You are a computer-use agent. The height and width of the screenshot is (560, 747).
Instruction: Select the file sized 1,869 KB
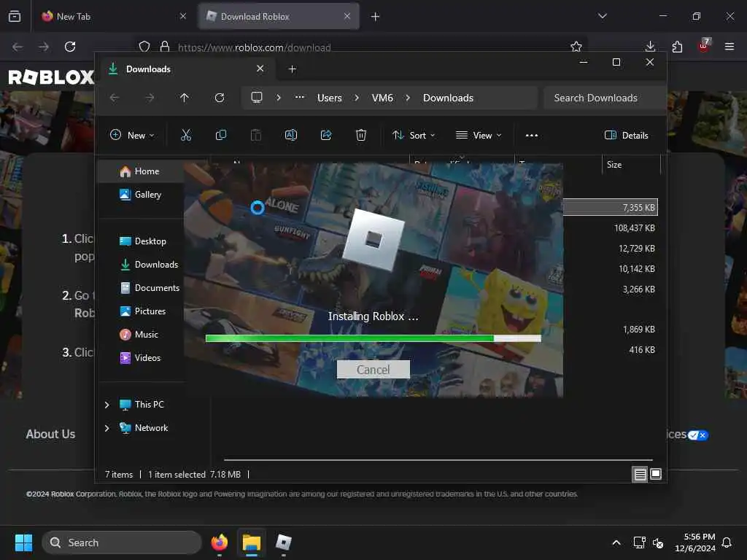[639, 330]
